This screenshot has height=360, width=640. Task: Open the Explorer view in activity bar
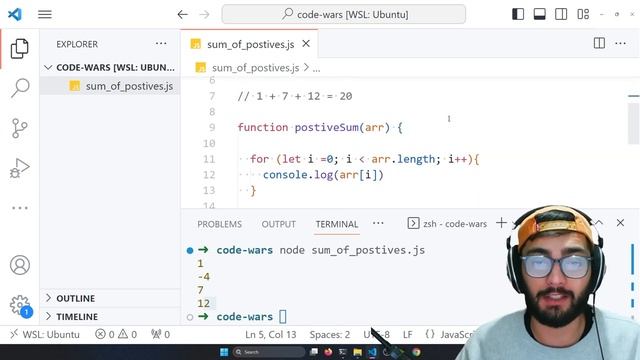click(19, 49)
